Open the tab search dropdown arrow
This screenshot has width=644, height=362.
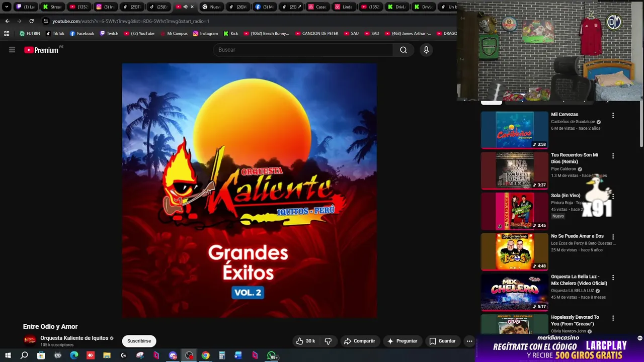[x=7, y=7]
